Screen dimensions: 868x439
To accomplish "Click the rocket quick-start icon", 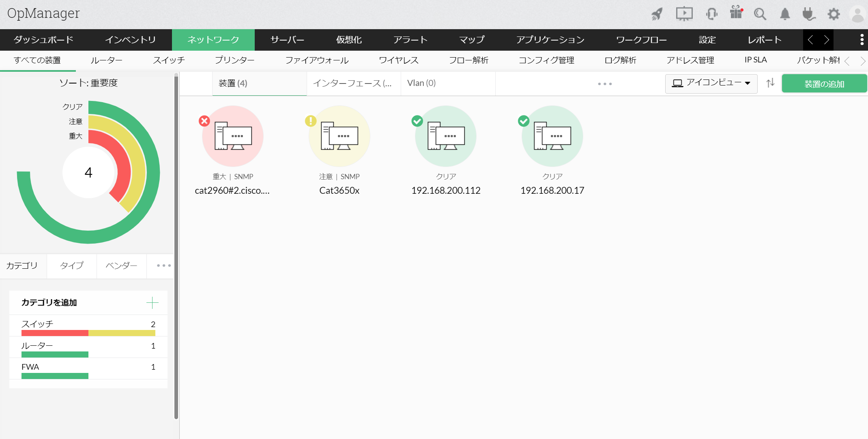I will (657, 14).
